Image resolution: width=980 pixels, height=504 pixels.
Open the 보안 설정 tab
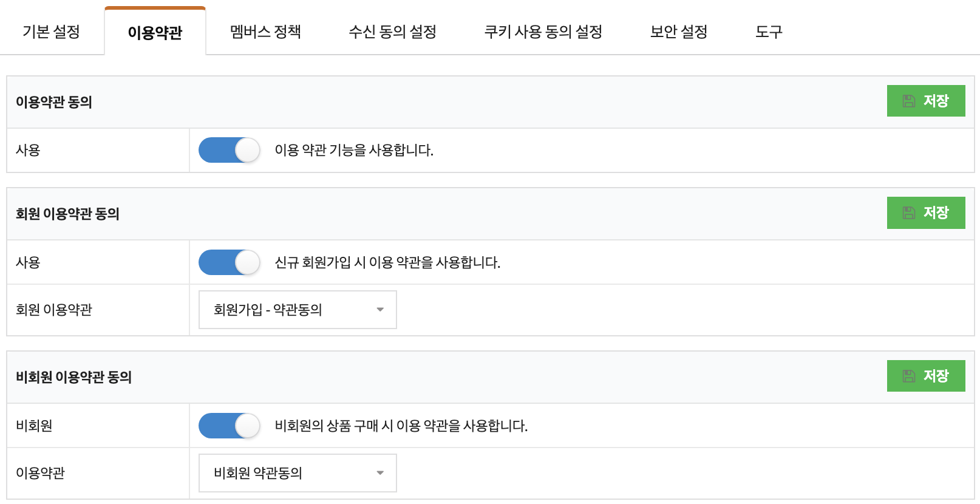coord(679,32)
